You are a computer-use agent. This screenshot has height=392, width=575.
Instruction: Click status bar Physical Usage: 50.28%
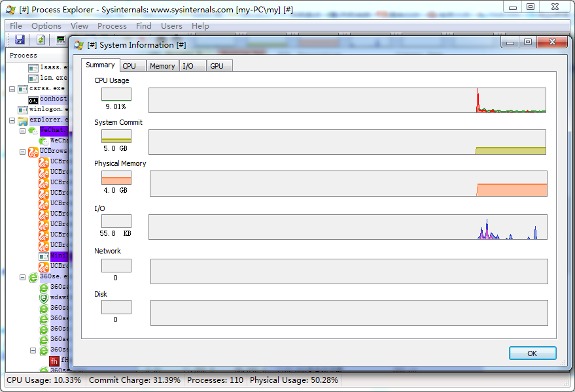pyautogui.click(x=294, y=380)
